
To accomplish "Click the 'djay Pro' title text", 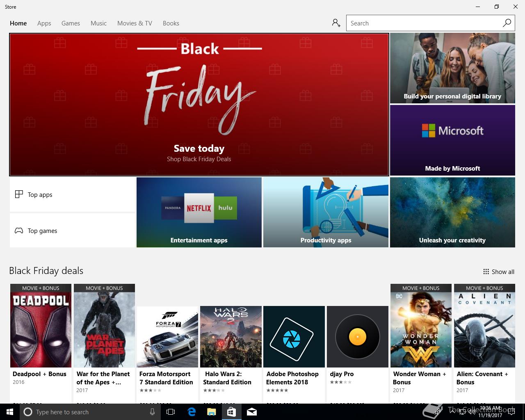I will click(x=342, y=374).
